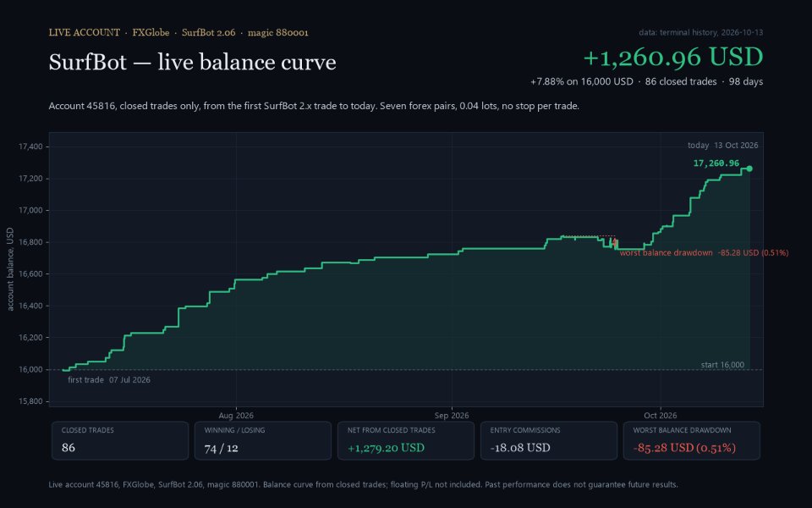Click the 'first trade 07 Jul 2026' annotation
This screenshot has width=812, height=508.
pos(109,380)
